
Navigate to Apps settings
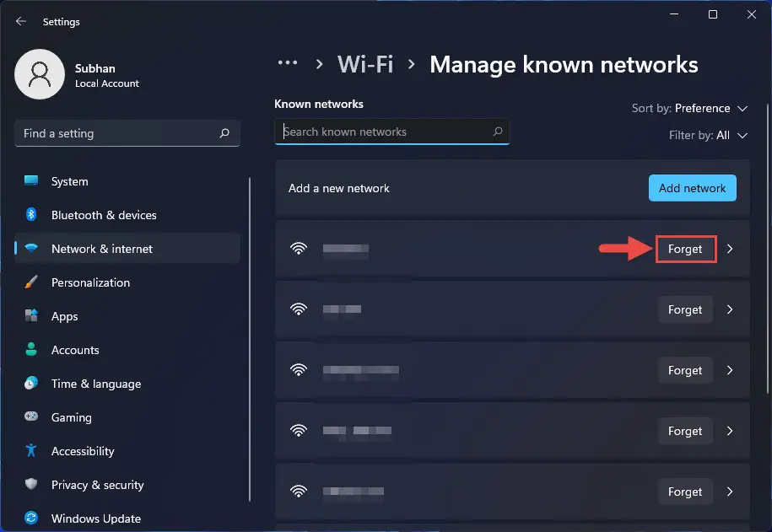pyautogui.click(x=127, y=316)
